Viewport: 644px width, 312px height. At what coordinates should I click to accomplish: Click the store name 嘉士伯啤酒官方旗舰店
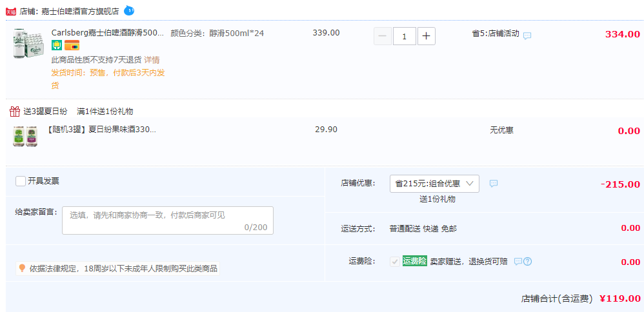click(x=80, y=12)
